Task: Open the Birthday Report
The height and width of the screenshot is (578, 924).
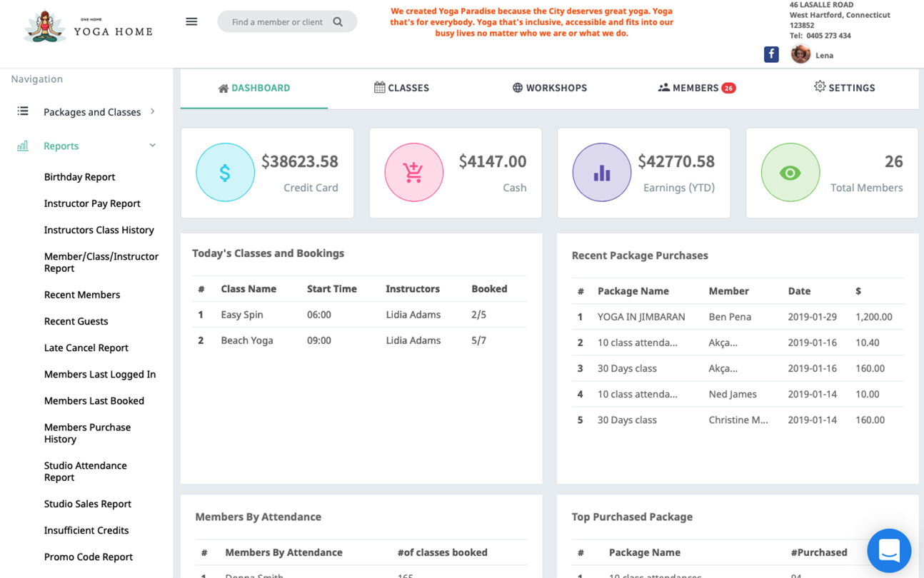Action: coord(79,177)
